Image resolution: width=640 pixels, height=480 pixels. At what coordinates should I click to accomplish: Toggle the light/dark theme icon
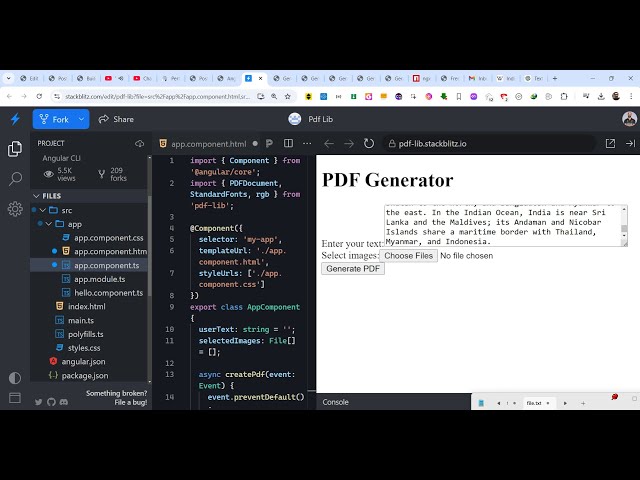point(15,378)
